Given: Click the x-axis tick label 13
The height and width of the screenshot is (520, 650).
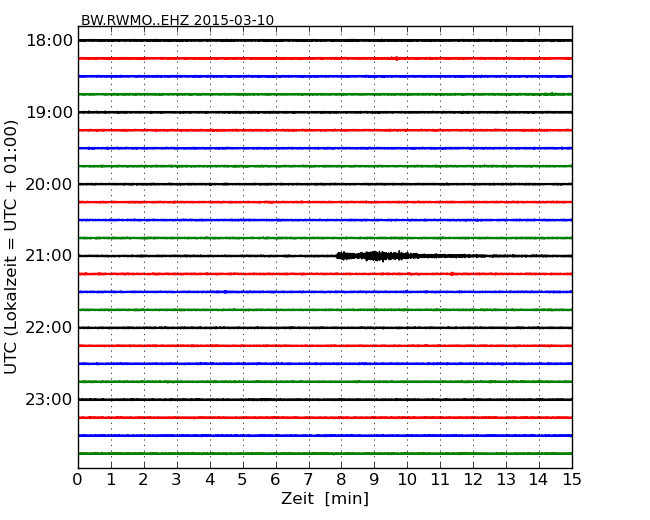Looking at the screenshot, I should (506, 480).
